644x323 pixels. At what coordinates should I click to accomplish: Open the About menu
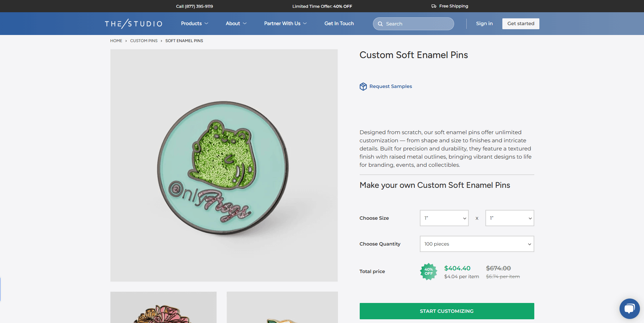click(236, 23)
